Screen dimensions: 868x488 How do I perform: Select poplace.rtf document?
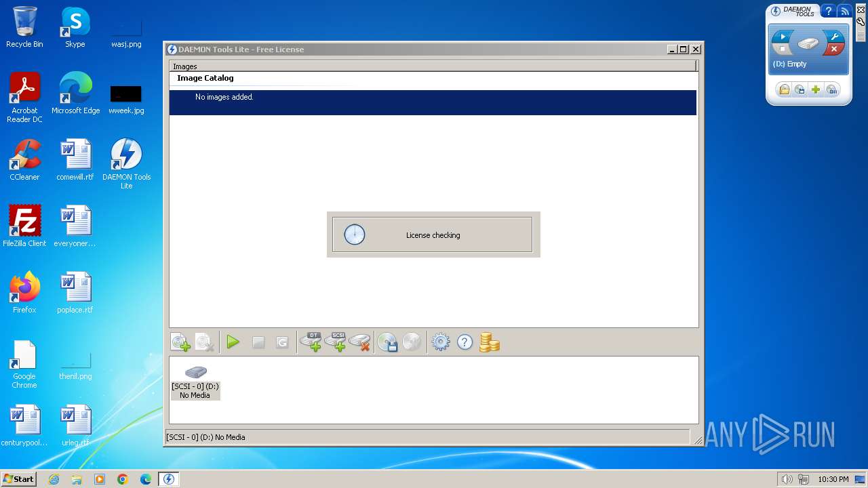[x=75, y=293]
